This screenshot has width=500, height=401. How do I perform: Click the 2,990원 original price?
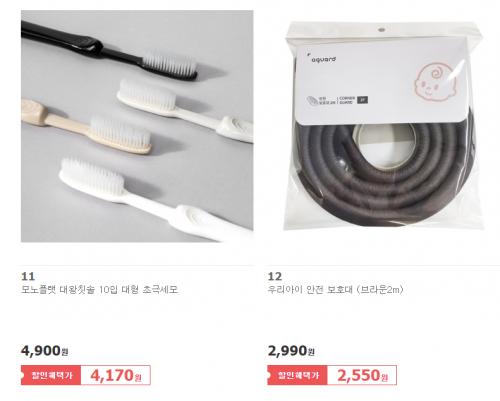pyautogui.click(x=291, y=351)
